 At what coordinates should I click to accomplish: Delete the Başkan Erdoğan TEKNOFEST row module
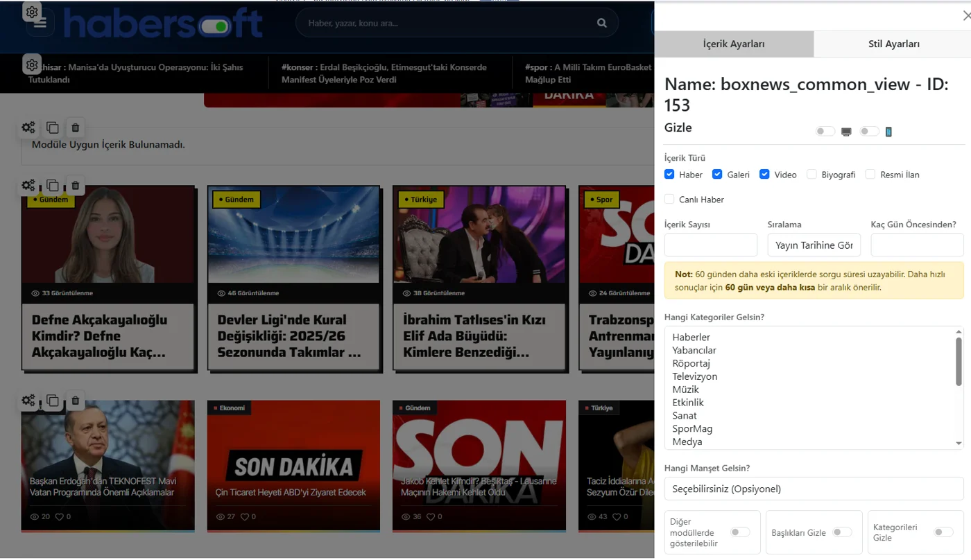pos(76,401)
